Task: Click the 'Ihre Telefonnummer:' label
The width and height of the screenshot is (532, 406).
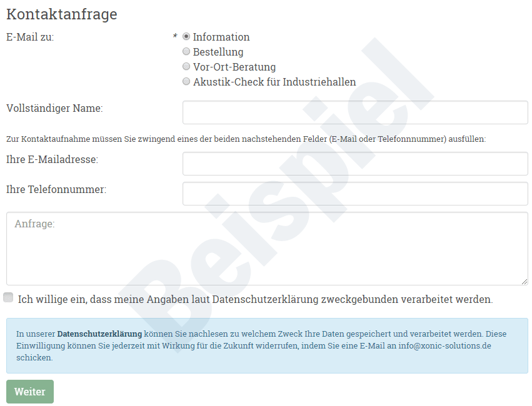Action: click(56, 189)
